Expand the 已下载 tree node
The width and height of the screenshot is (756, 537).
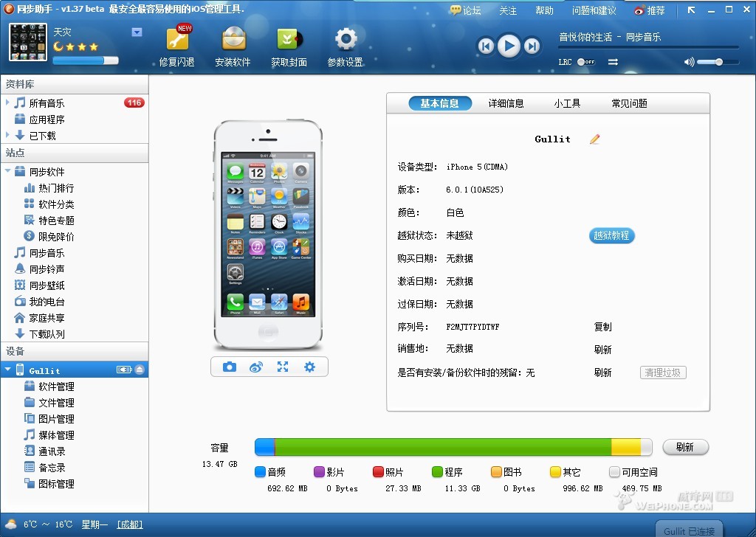pyautogui.click(x=7, y=135)
